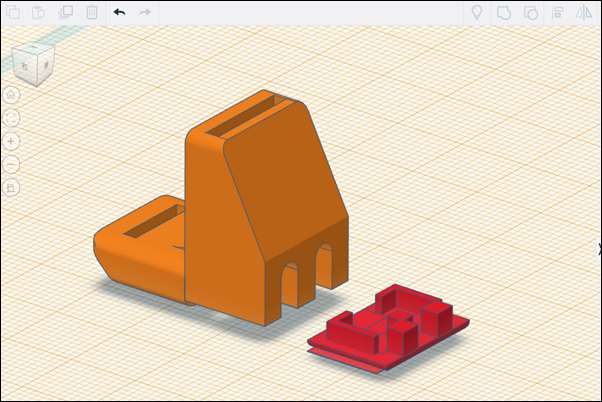The width and height of the screenshot is (602, 402).
Task: Click the Mirror flip icon
Action: tap(584, 12)
